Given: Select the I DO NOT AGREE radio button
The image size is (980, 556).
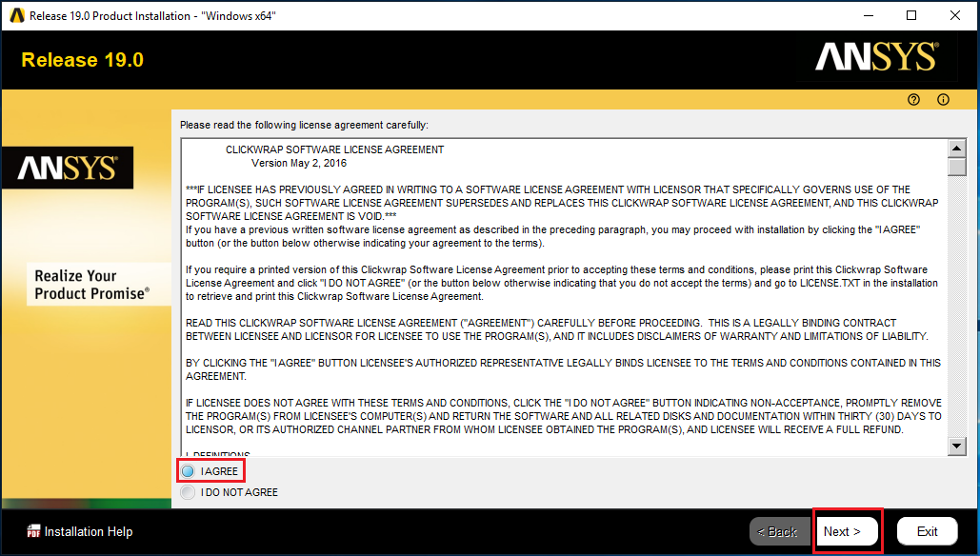Looking at the screenshot, I should click(x=188, y=492).
